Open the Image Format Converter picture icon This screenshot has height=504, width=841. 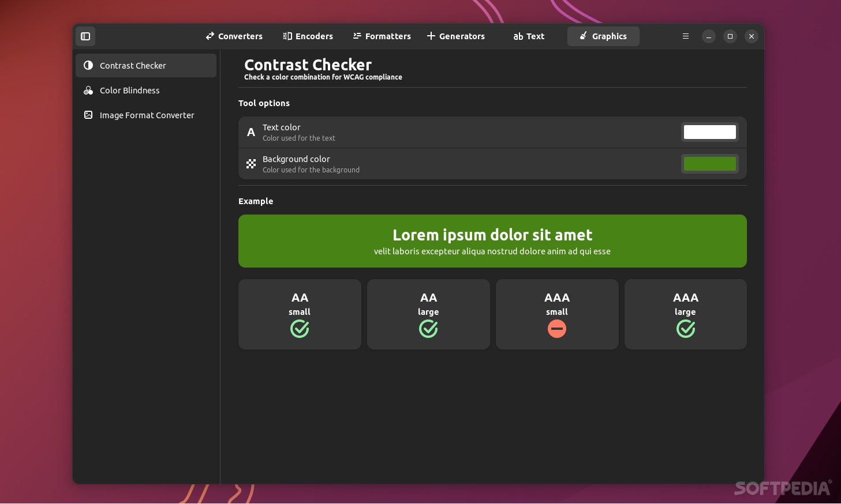pyautogui.click(x=88, y=115)
